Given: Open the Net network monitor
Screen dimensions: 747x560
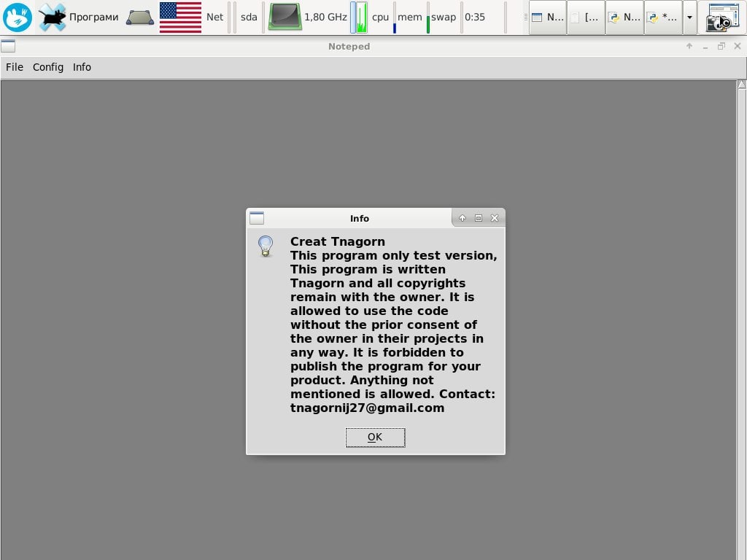Looking at the screenshot, I should tap(215, 17).
